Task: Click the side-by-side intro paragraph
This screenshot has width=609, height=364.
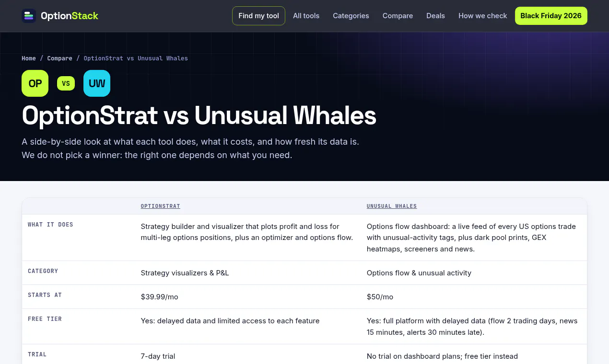Action: (x=190, y=148)
